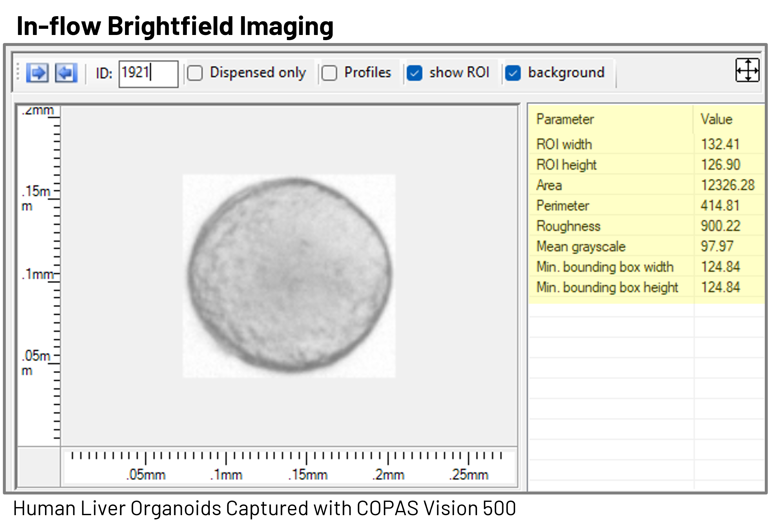Click the fit-to-view crossed arrows icon
Screen dimensions: 768x532
(747, 70)
